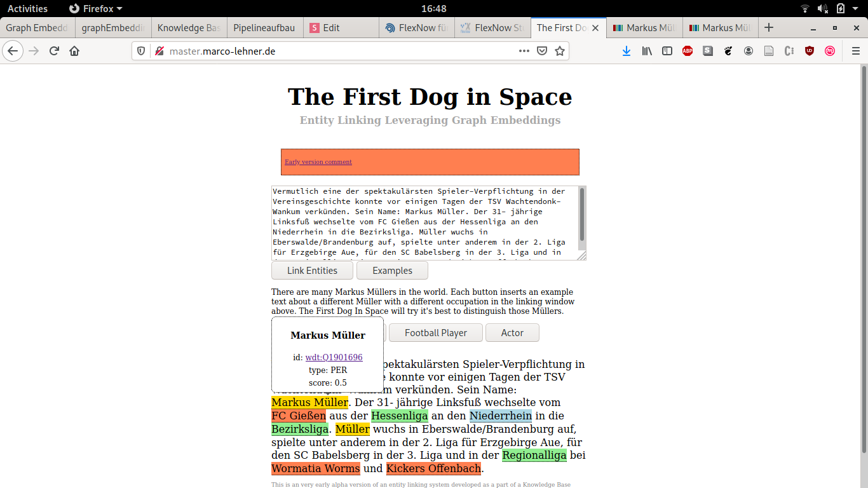Reload the current page
868x488 pixels.
(x=54, y=51)
